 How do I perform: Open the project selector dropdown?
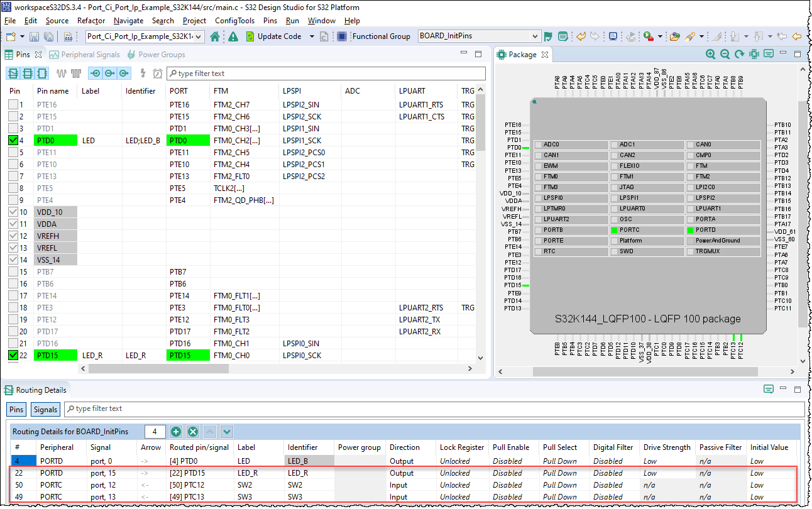[145, 36]
